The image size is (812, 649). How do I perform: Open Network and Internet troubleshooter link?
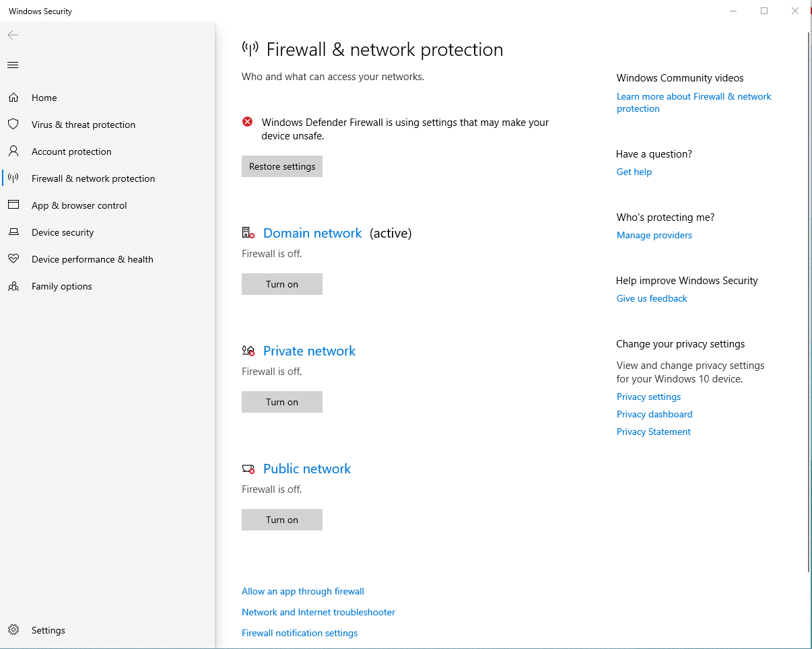318,612
